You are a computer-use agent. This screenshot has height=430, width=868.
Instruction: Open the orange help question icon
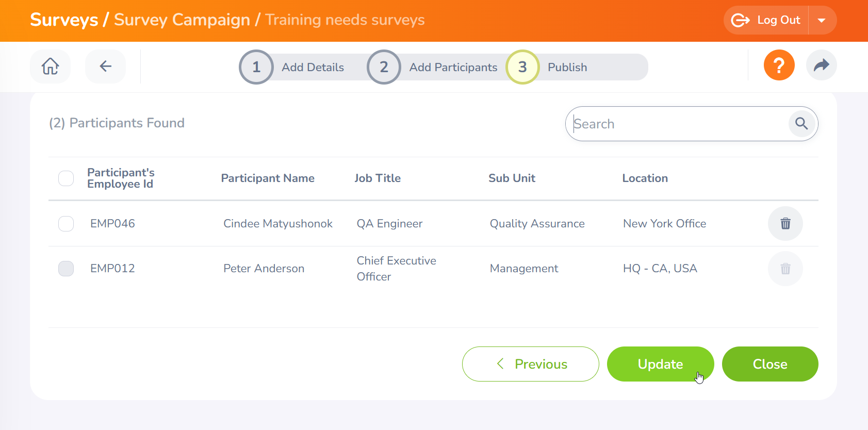pos(779,65)
